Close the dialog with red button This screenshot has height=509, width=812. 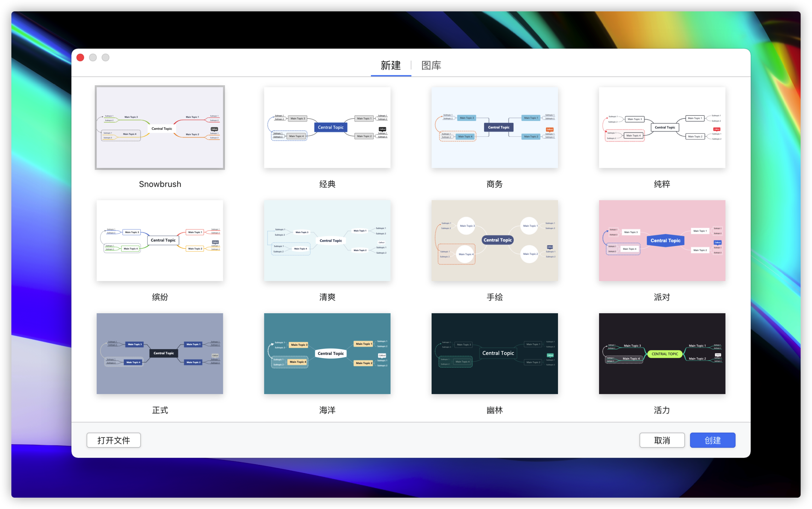[80, 58]
